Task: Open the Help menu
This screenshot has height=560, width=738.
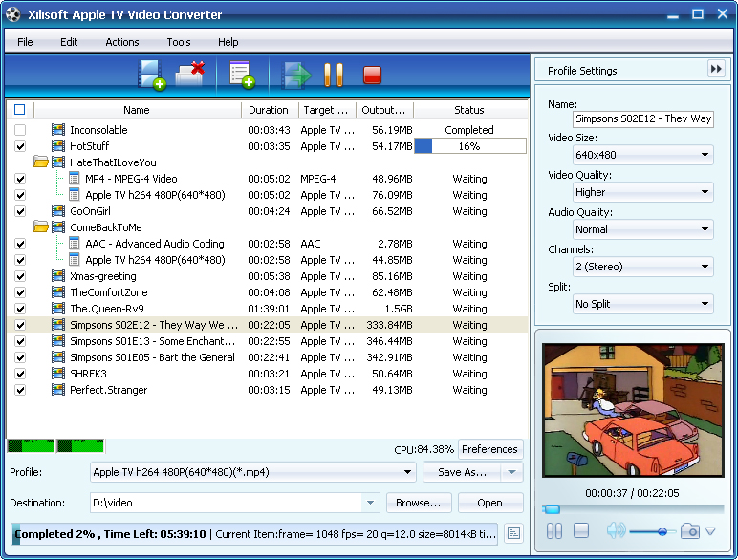Action: [228, 42]
